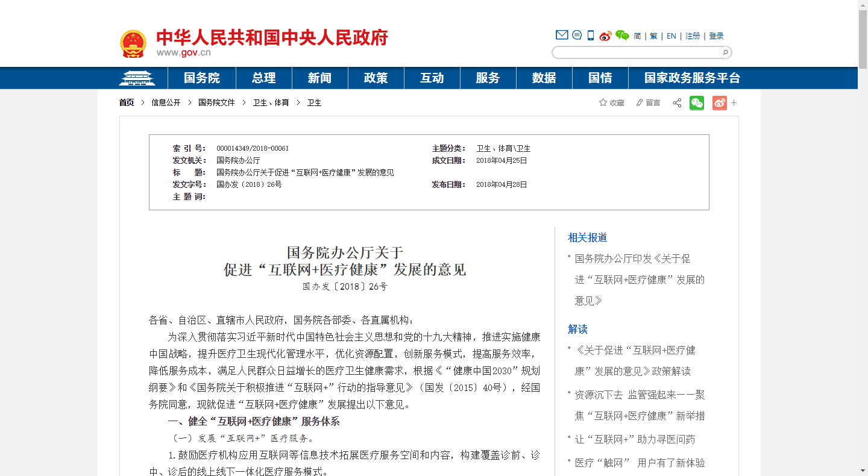Switch to traditional Chinese 繁
This screenshot has height=476, width=868.
tap(653, 36)
